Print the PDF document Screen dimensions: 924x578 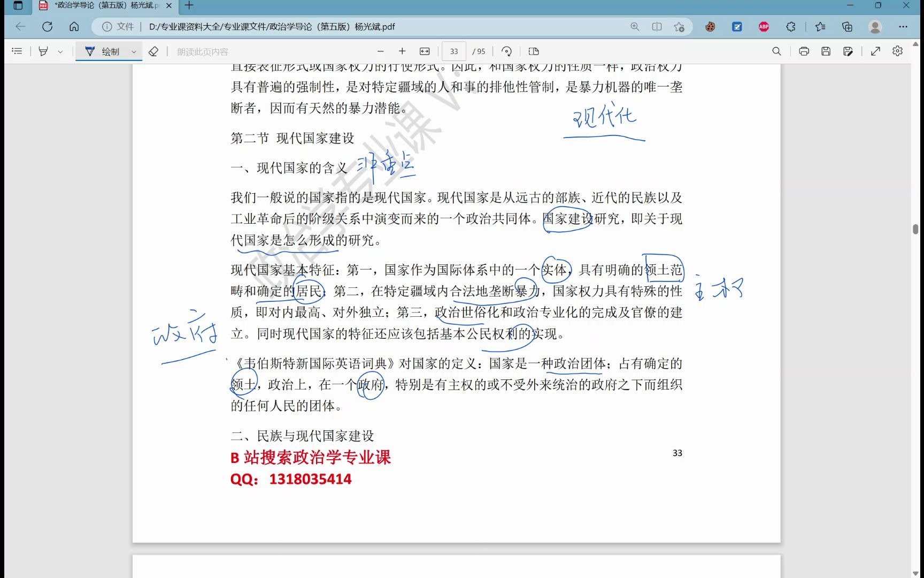(804, 51)
